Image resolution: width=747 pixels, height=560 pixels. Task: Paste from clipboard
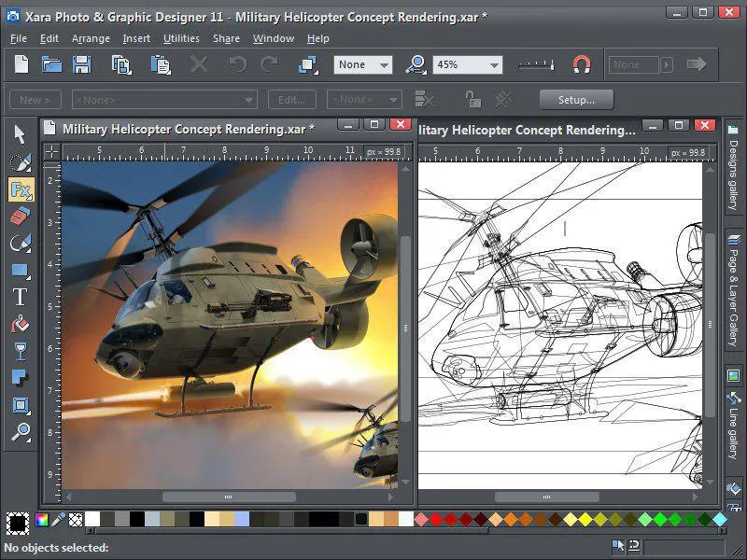tap(161, 64)
